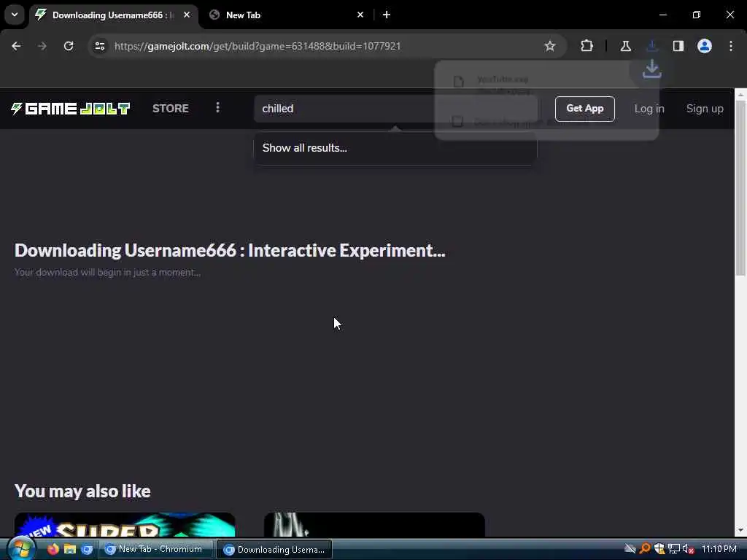The width and height of the screenshot is (747, 560).
Task: Open Game Jolt more options dots
Action: click(x=217, y=108)
